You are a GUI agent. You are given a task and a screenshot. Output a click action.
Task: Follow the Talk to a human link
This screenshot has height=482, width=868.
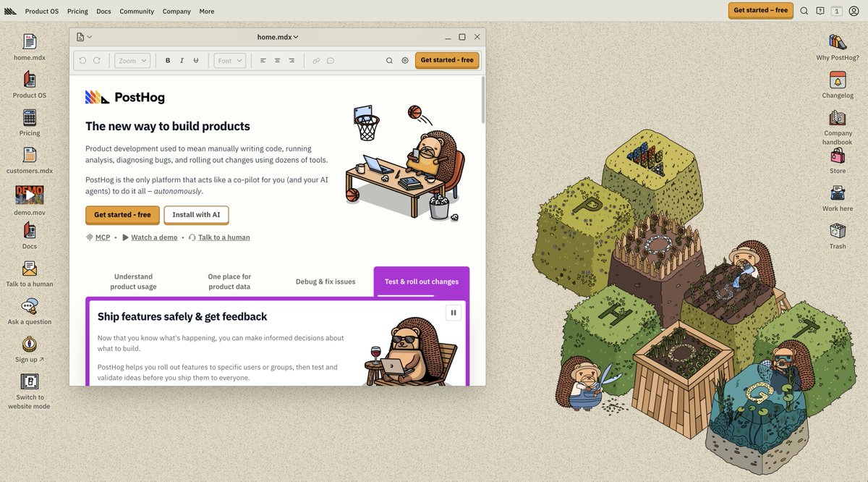coord(224,237)
